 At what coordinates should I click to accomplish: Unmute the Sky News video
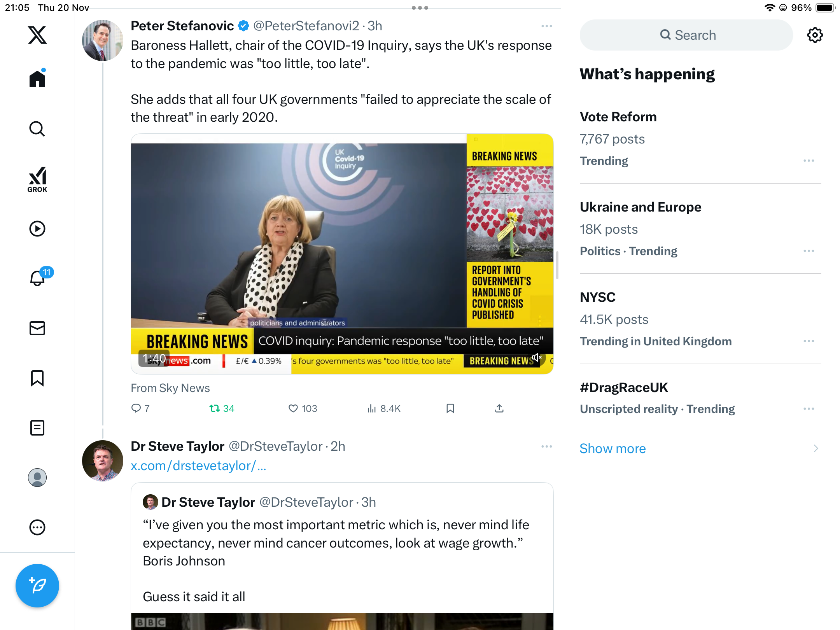pyautogui.click(x=537, y=357)
